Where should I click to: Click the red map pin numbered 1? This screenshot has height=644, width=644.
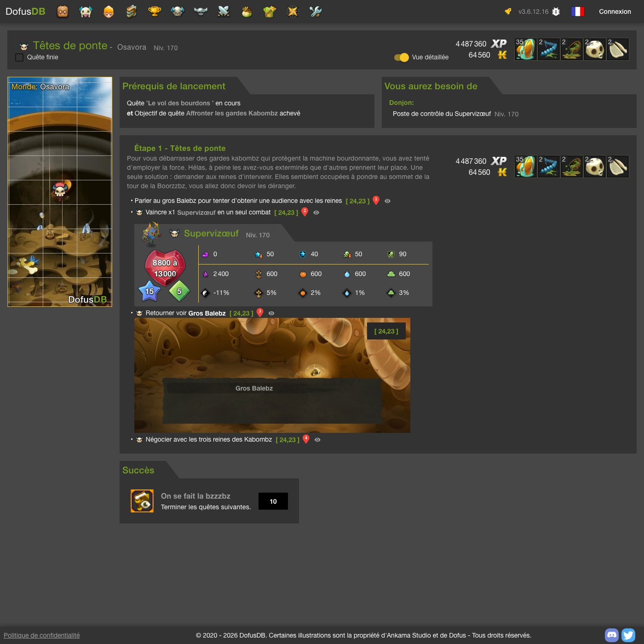[376, 201]
